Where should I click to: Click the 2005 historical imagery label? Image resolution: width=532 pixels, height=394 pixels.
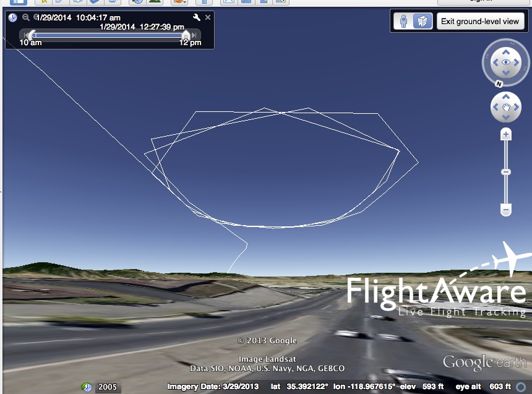pyautogui.click(x=107, y=387)
